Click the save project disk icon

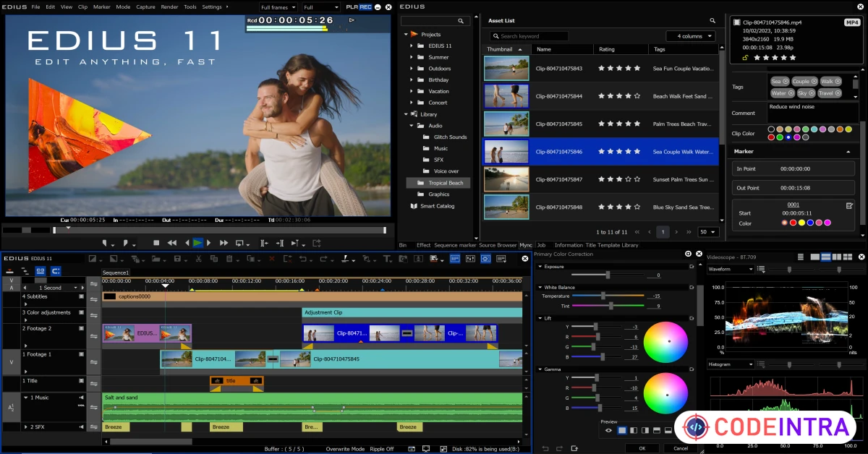click(177, 258)
